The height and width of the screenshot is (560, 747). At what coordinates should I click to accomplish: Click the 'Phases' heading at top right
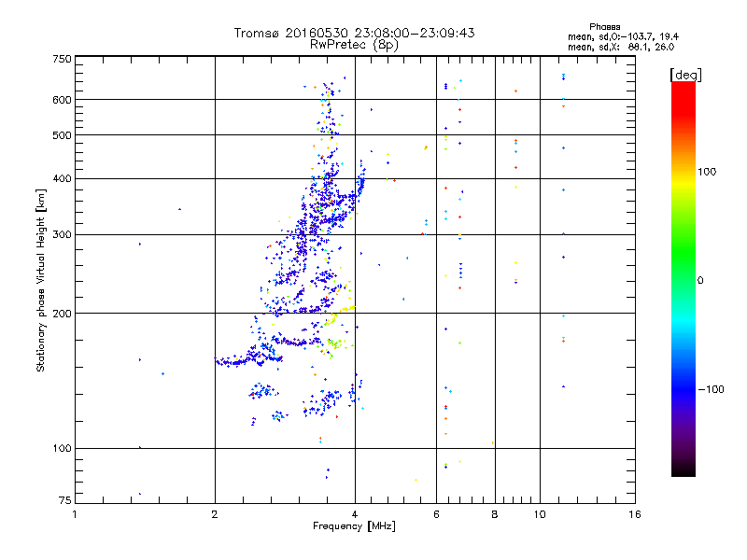[x=604, y=27]
